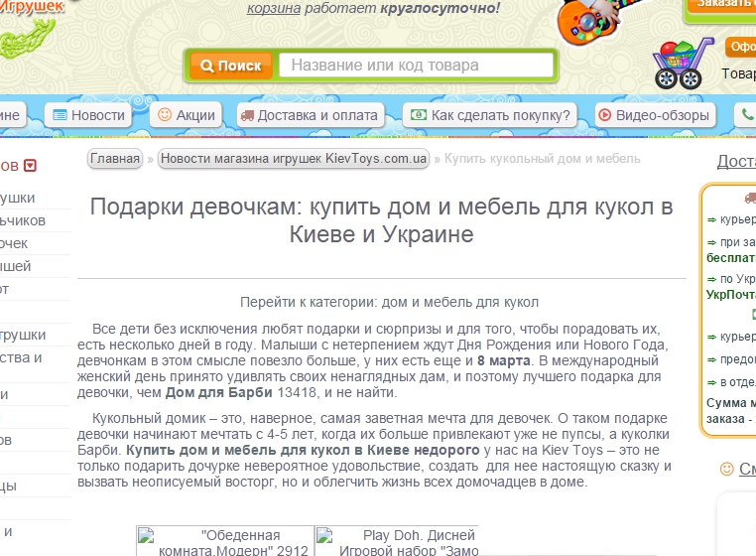Click the bold 8 марта text

[x=504, y=360]
